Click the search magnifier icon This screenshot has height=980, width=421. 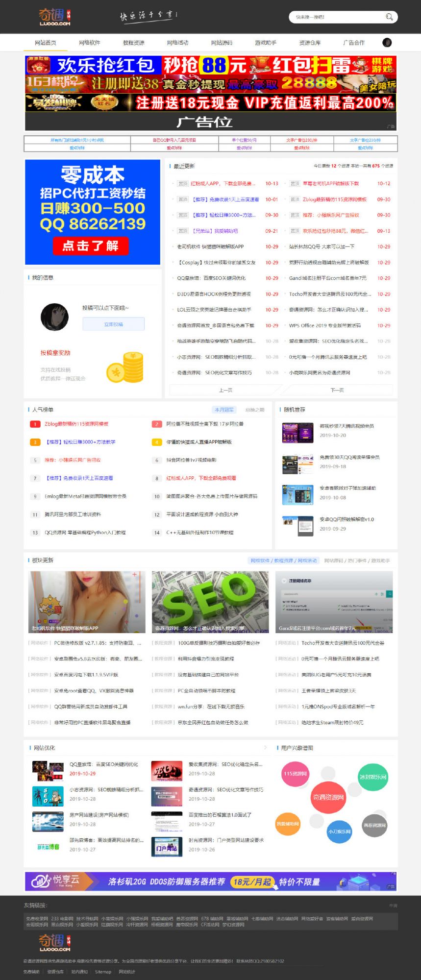click(389, 17)
